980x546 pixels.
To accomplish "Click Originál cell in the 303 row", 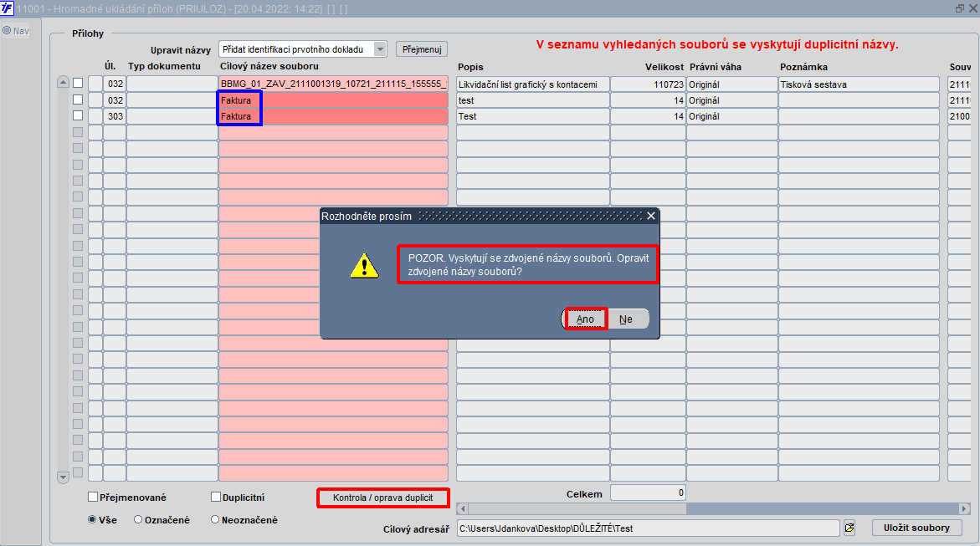I will pyautogui.click(x=732, y=116).
